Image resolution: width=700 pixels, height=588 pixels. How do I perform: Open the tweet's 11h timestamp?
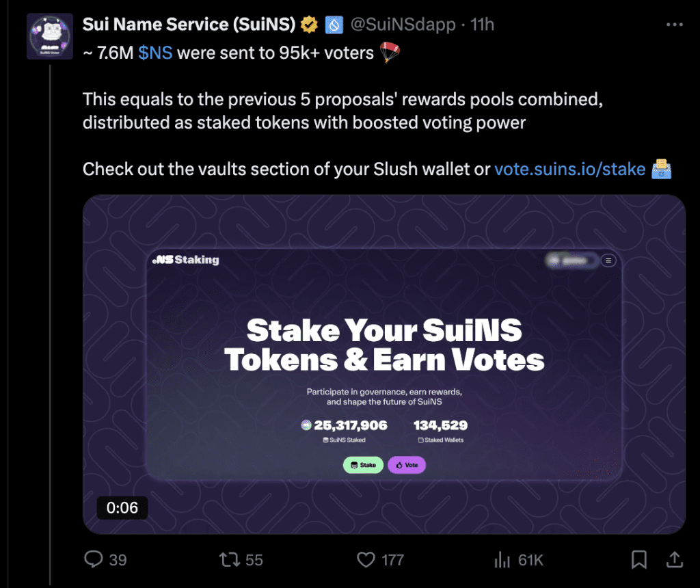coord(482,25)
